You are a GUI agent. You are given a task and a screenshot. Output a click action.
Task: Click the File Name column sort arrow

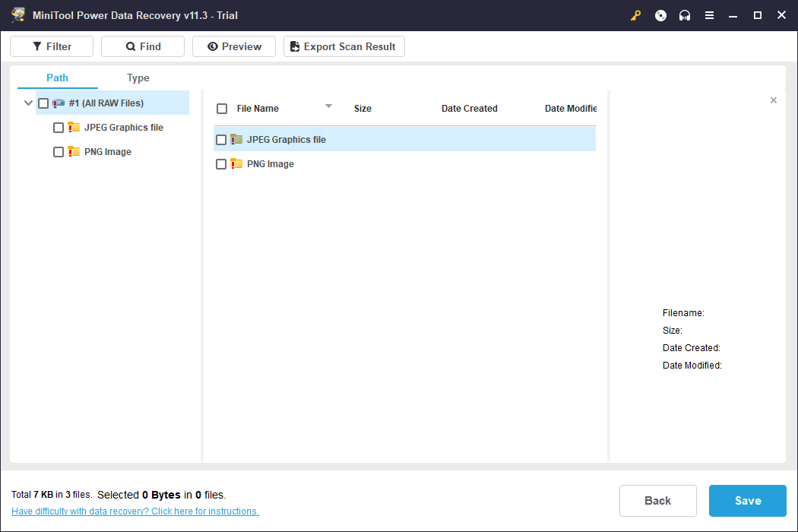pyautogui.click(x=328, y=106)
